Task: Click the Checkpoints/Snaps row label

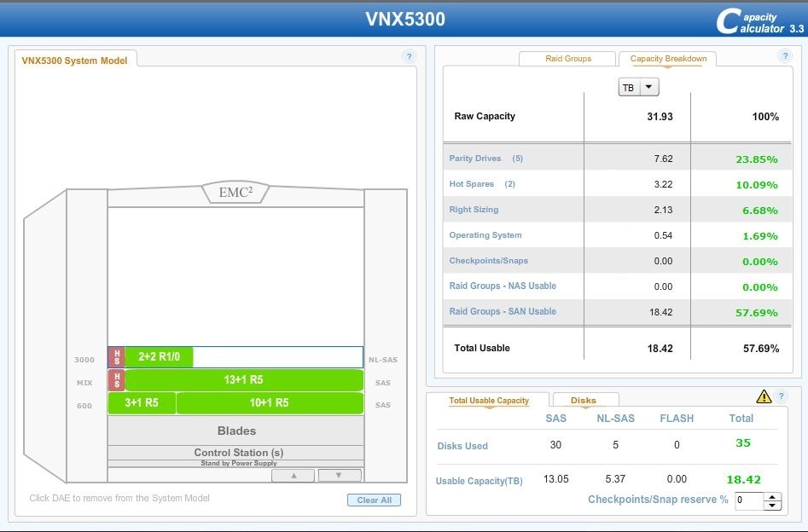Action: tap(489, 261)
